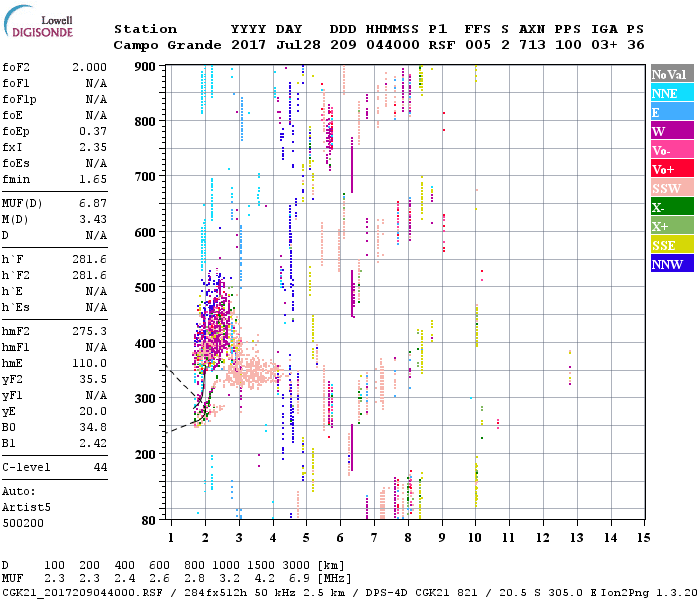The height and width of the screenshot is (600, 700).
Task: Click the hmF2 value 275.3
Action: (90, 331)
